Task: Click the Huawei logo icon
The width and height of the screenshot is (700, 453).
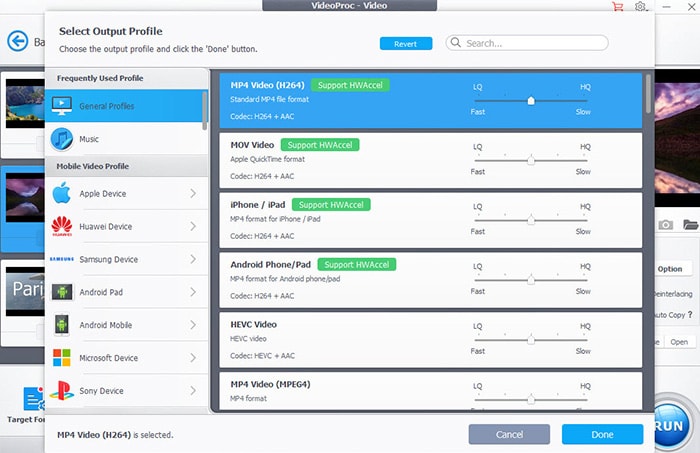Action: (x=62, y=226)
